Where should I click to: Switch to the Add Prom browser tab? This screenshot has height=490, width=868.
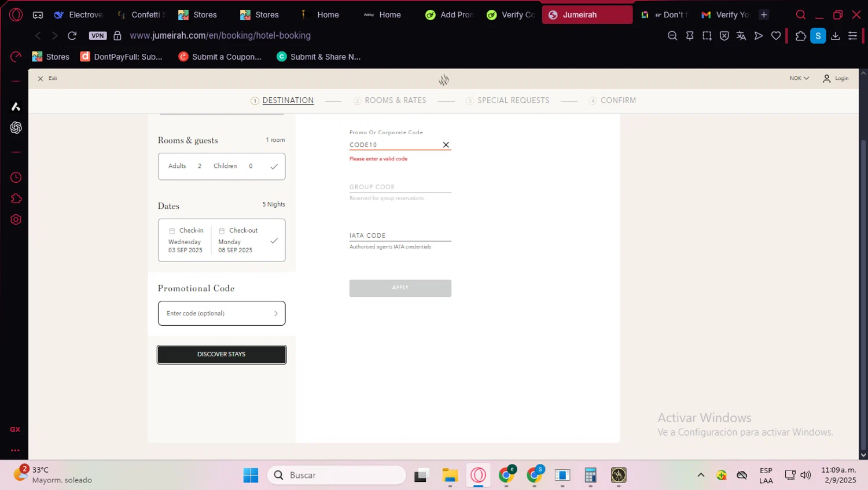450,14
